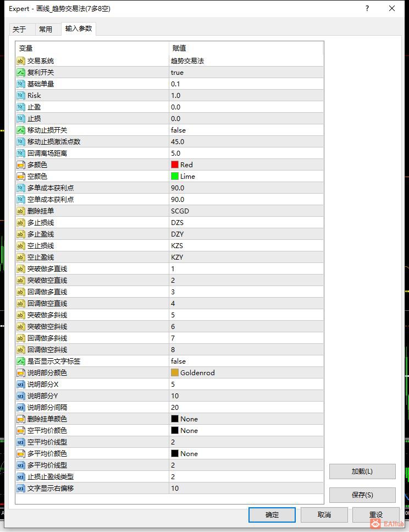Select the 止损止盈线类型 row label

(x=51, y=476)
